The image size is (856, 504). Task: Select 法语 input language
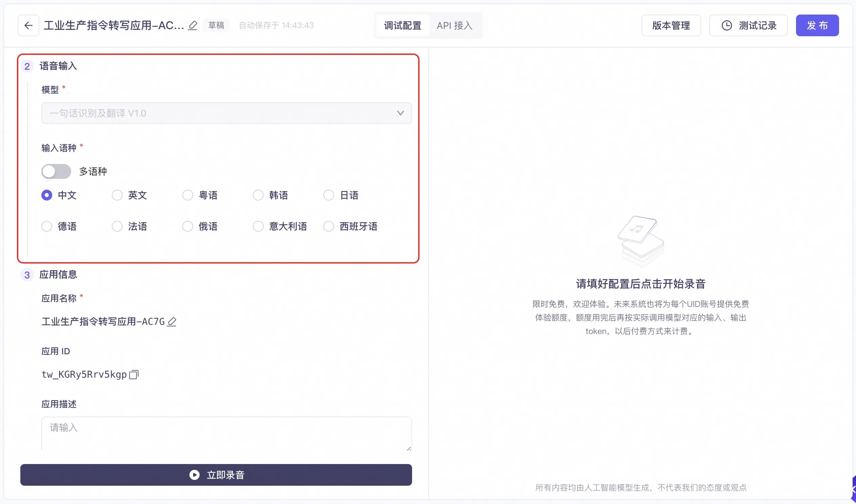pos(117,227)
